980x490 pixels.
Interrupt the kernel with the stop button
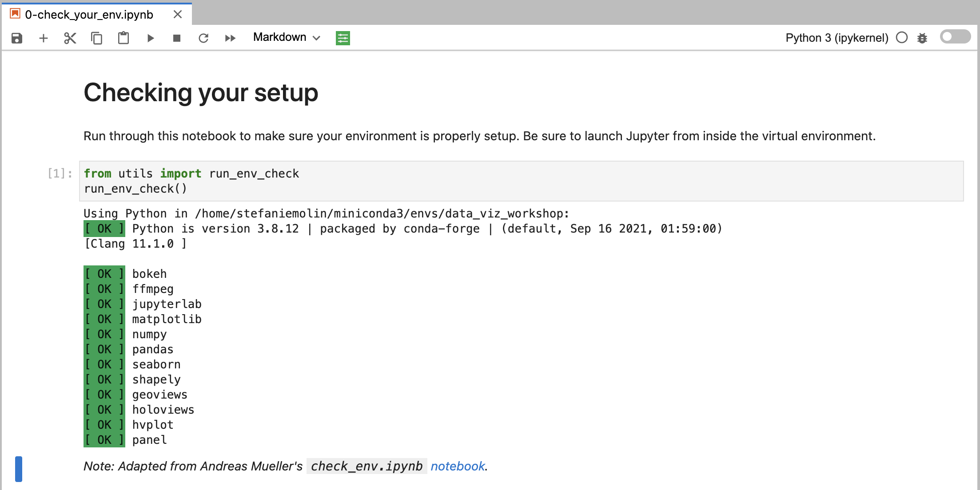177,38
